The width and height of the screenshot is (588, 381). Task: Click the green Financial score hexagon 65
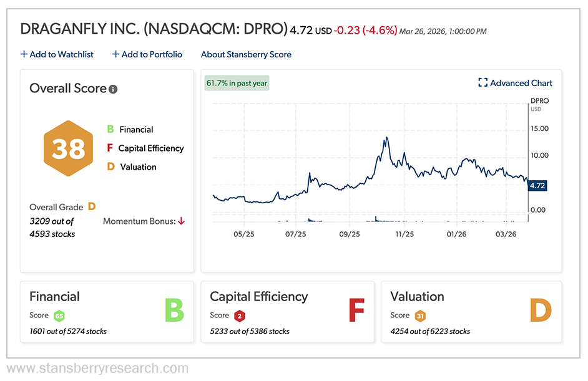[x=59, y=316]
